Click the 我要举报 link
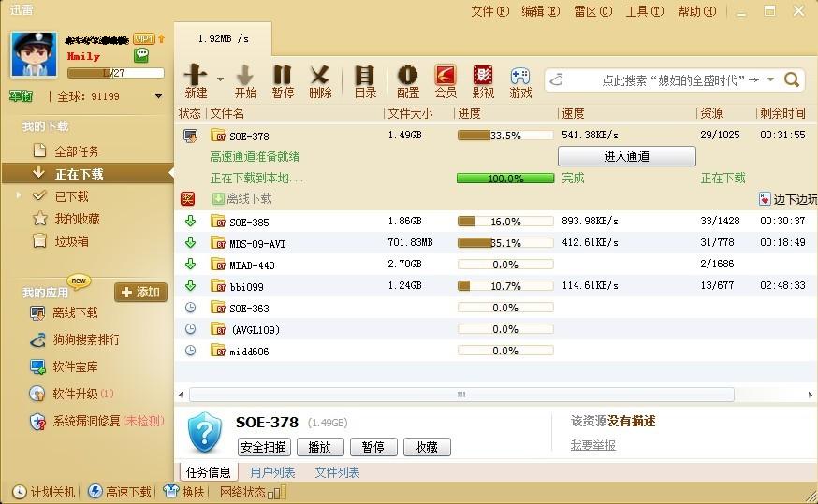Viewport: 818px width, 504px height. [x=593, y=445]
